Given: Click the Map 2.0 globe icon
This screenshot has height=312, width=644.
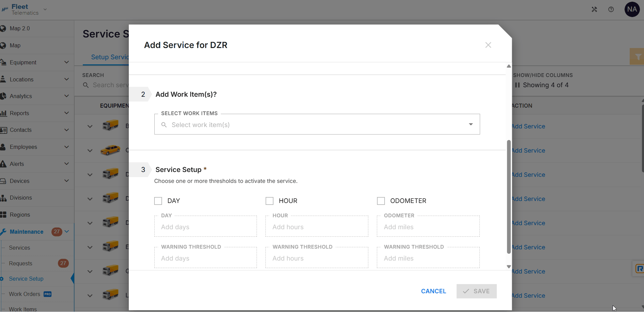Looking at the screenshot, I should 3,29.
